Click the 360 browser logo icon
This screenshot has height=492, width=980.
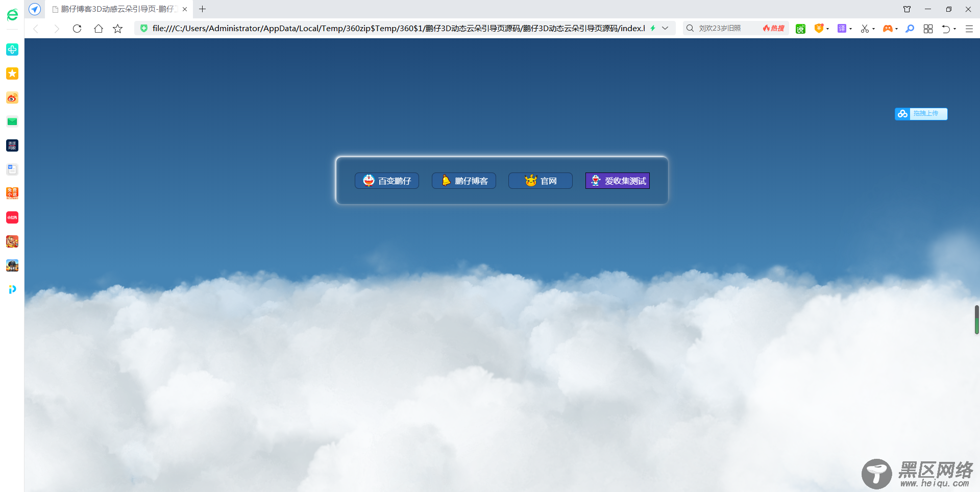[12, 15]
